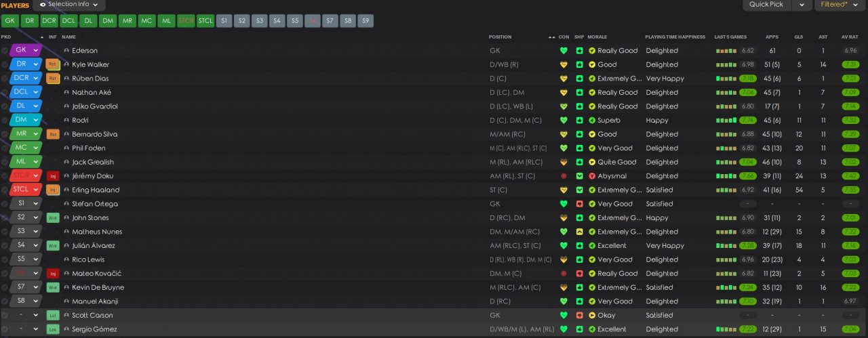Select the DM position chip at top

[x=108, y=21]
